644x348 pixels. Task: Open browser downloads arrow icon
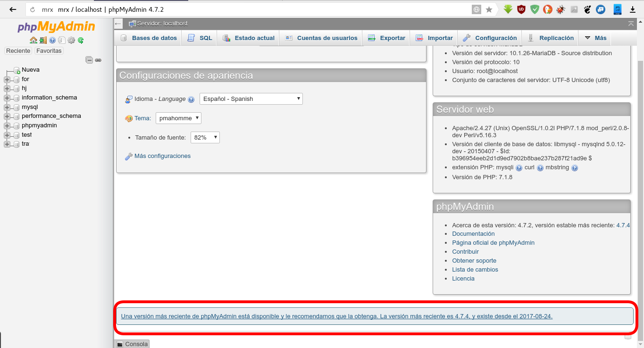click(633, 9)
